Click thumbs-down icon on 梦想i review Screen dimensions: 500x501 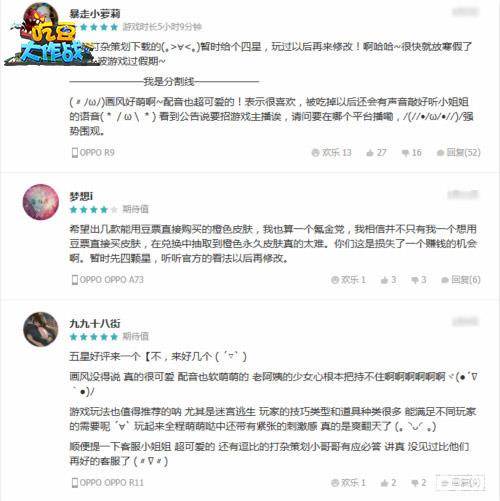pyautogui.click(x=415, y=280)
